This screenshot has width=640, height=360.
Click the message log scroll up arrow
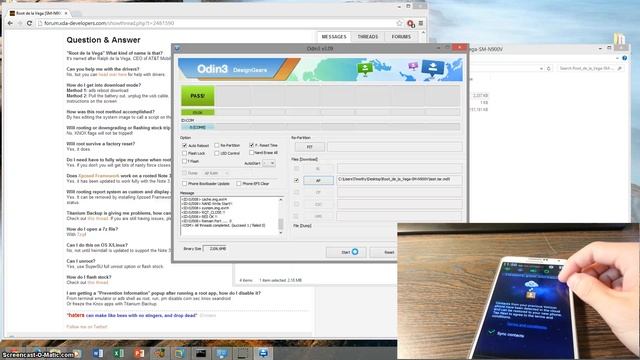pyautogui.click(x=280, y=200)
